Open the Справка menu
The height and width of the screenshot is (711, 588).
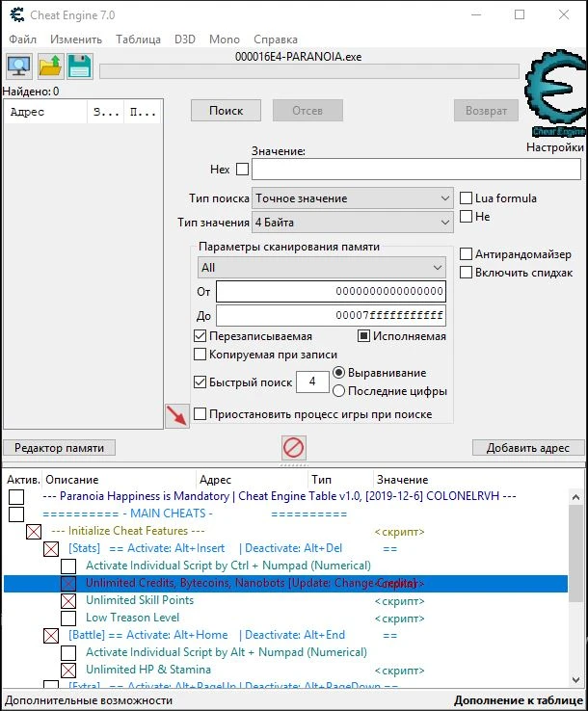tap(276, 39)
